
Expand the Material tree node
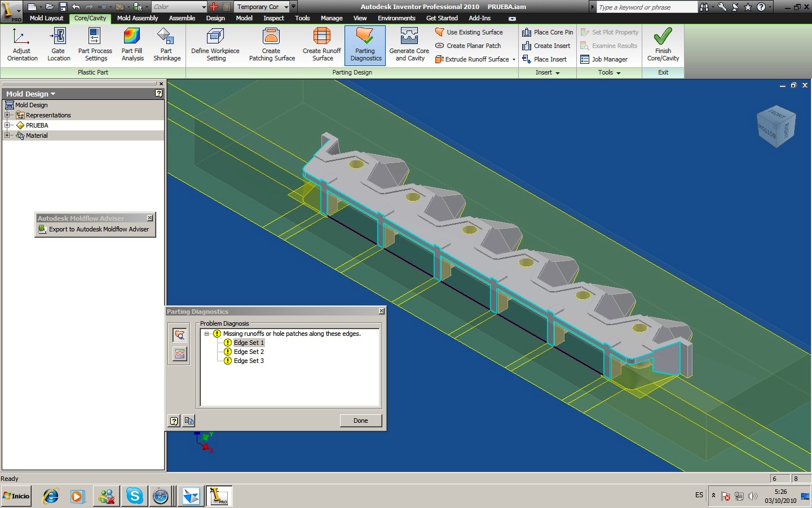click(7, 135)
